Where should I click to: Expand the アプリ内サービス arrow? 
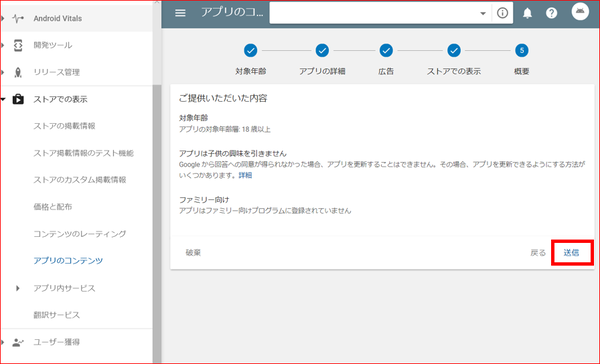tap(18, 288)
